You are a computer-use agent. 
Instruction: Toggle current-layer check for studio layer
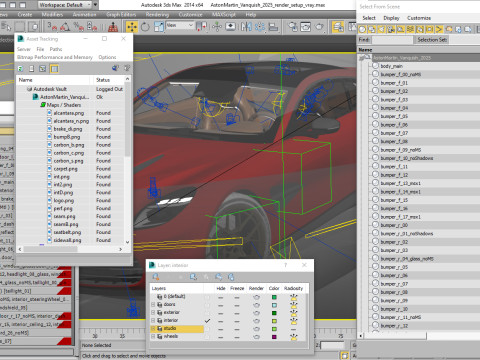click(207, 329)
